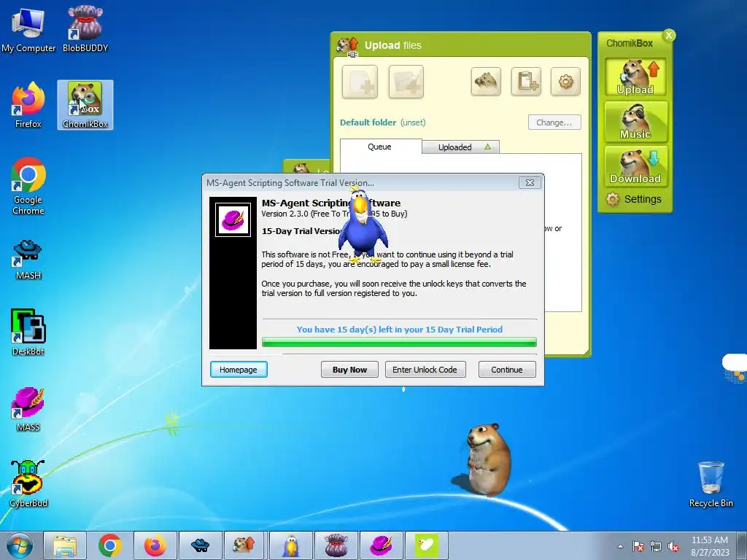Click the hamster icon in Upload toolbar
Viewport: 747px width, 560px height.
coord(486,82)
